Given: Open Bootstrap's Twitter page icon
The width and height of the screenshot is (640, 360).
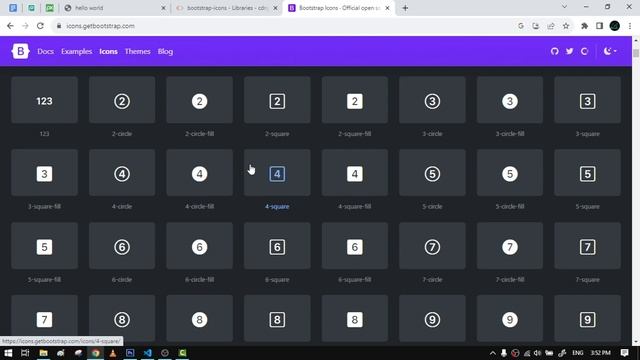Looking at the screenshot, I should tap(569, 51).
